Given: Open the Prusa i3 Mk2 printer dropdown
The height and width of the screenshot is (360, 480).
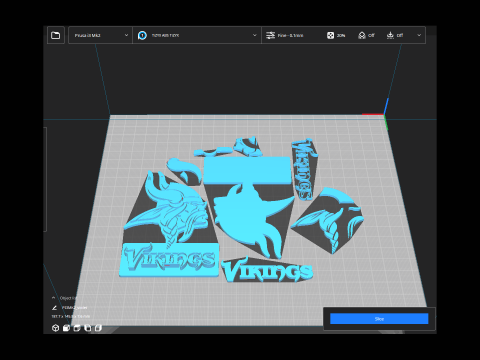Looking at the screenshot, I should [100, 35].
